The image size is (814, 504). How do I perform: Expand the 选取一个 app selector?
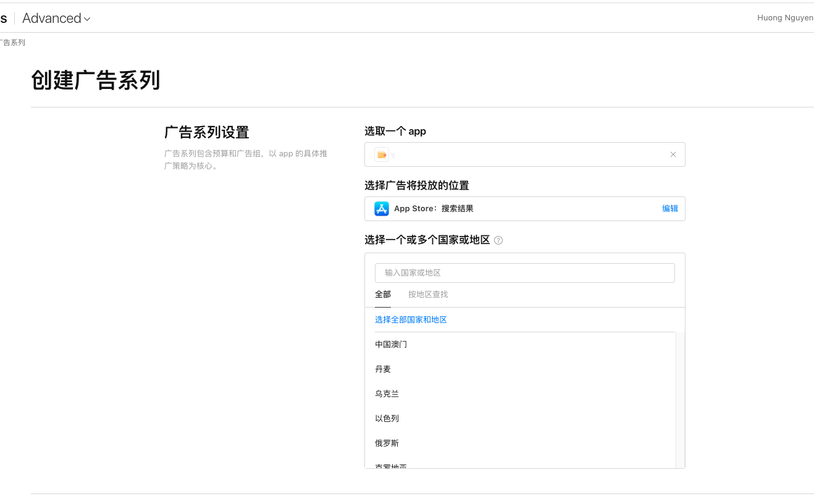click(x=525, y=154)
